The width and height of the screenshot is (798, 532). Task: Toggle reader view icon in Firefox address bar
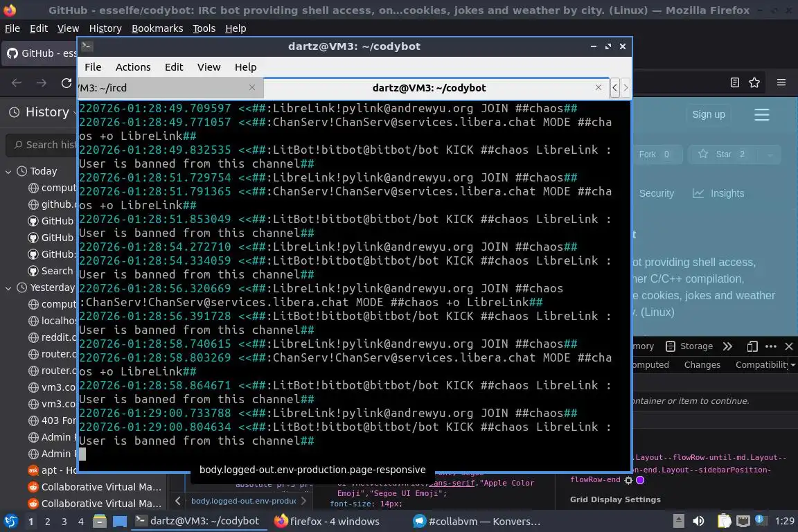pyautogui.click(x=734, y=82)
